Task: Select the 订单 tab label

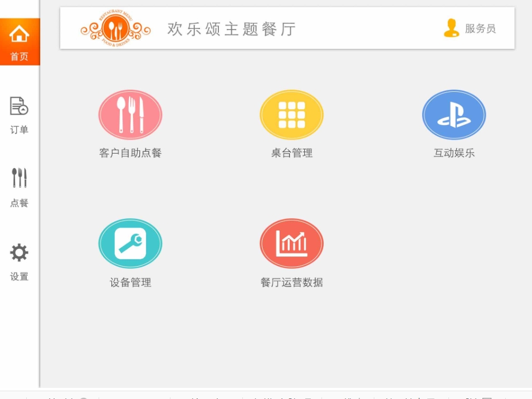Action: [19, 130]
